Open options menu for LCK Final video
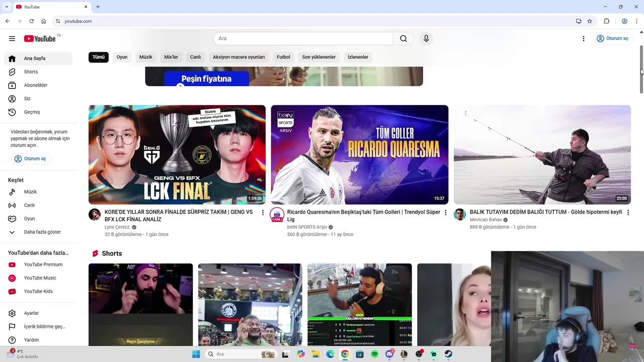644x362 pixels. (x=263, y=213)
